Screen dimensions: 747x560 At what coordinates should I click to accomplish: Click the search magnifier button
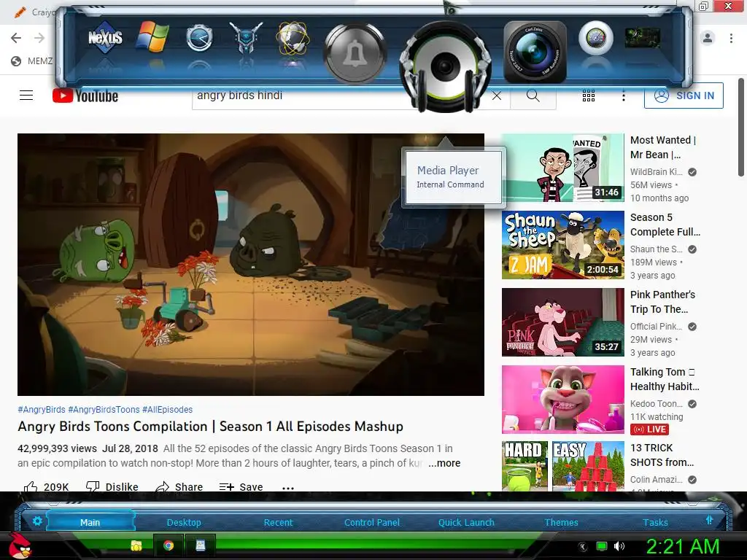533,96
